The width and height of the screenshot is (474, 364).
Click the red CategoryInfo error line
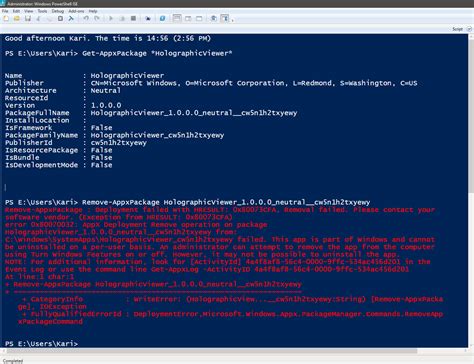[232, 299]
